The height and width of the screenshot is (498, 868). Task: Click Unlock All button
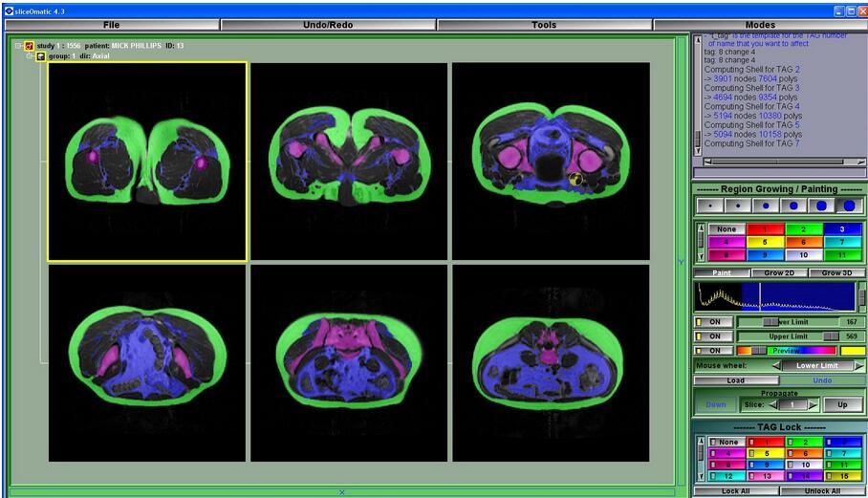822,491
